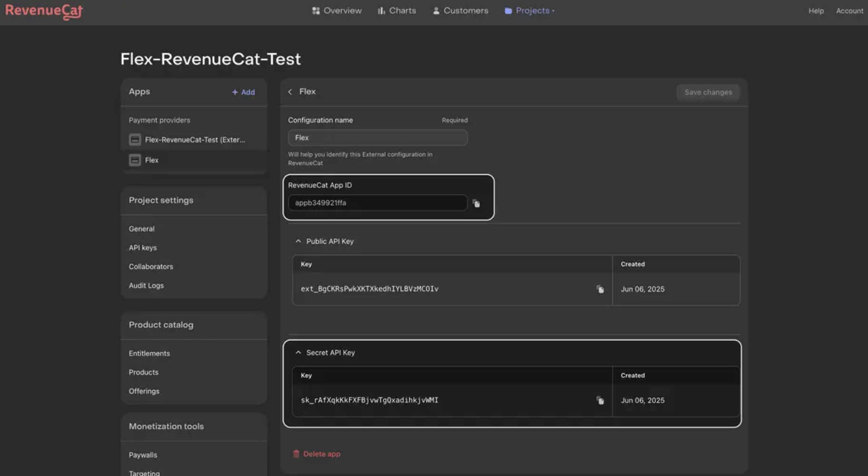Open Paywalls under Monetization tools
Image resolution: width=868 pixels, height=476 pixels.
coord(143,455)
